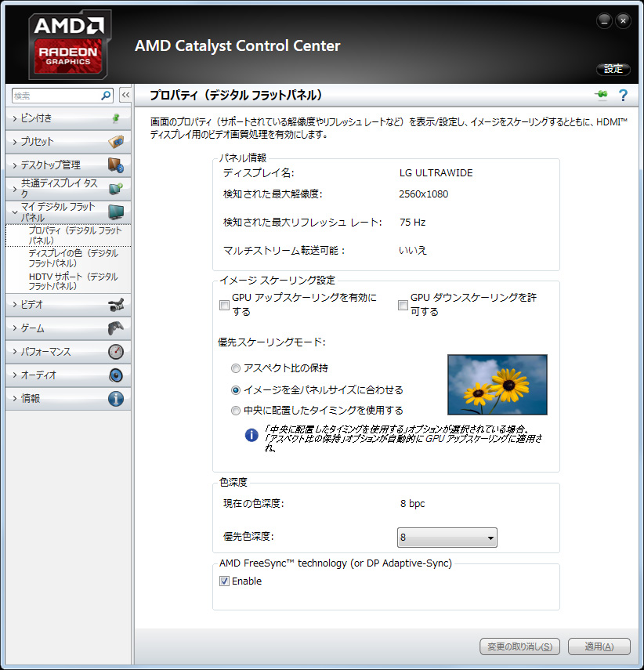Click the LG ULTRAWIDE display name
This screenshot has height=670, width=644.
pos(436,173)
